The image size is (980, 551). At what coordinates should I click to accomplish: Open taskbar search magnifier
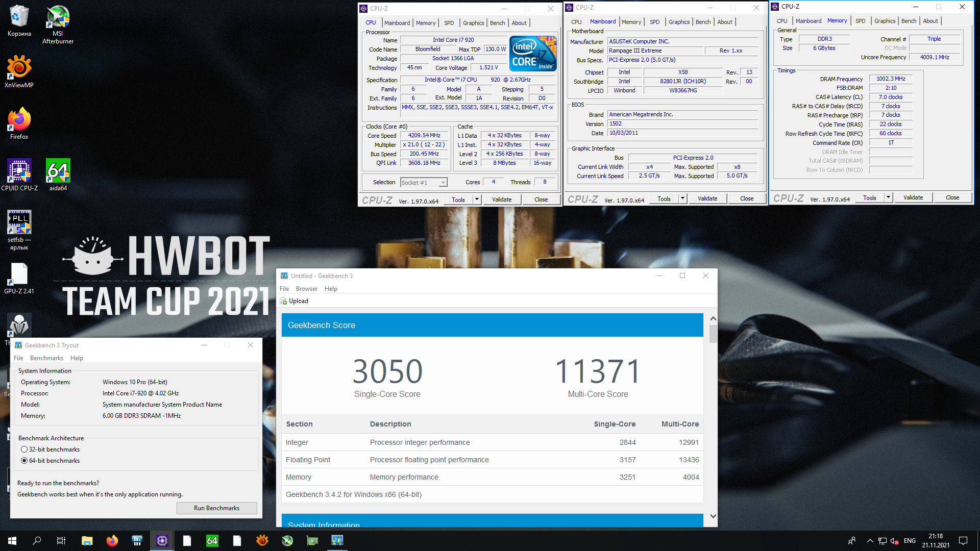[x=37, y=541]
